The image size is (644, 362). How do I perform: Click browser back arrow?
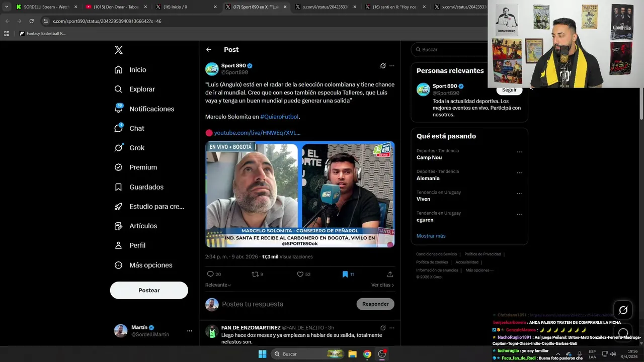7,21
